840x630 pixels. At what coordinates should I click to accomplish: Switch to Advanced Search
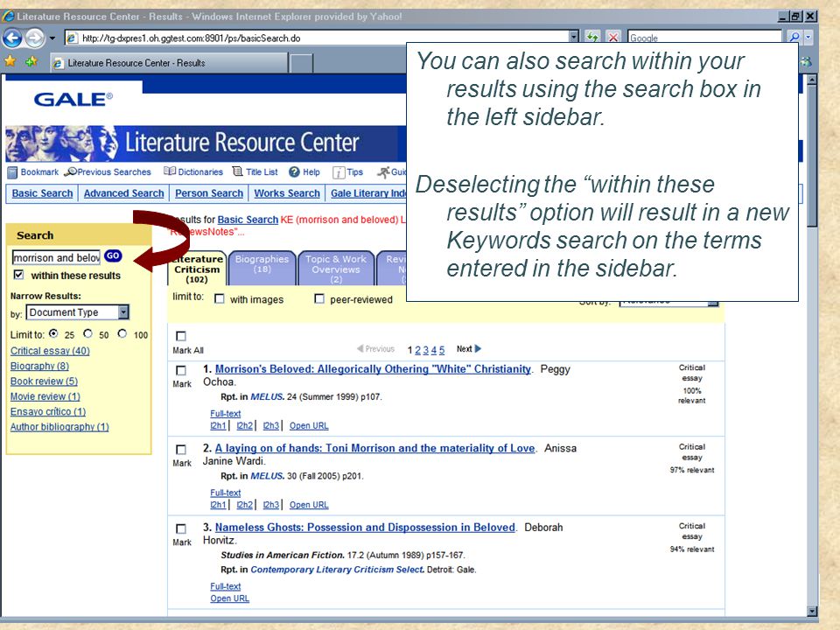(123, 193)
